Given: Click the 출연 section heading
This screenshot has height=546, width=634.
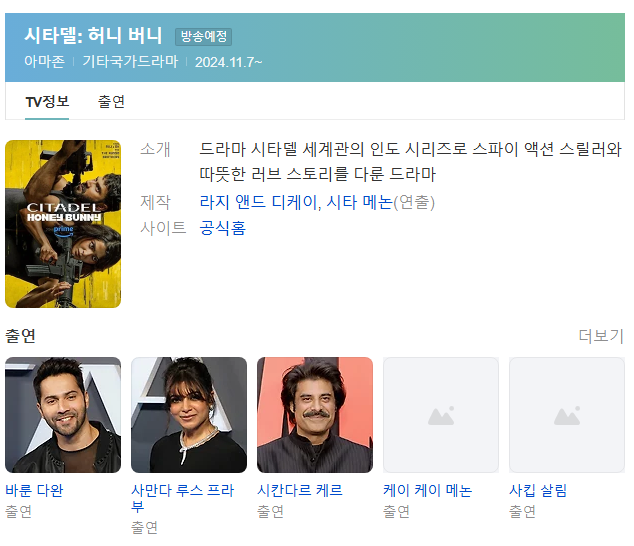Looking at the screenshot, I should 20,335.
